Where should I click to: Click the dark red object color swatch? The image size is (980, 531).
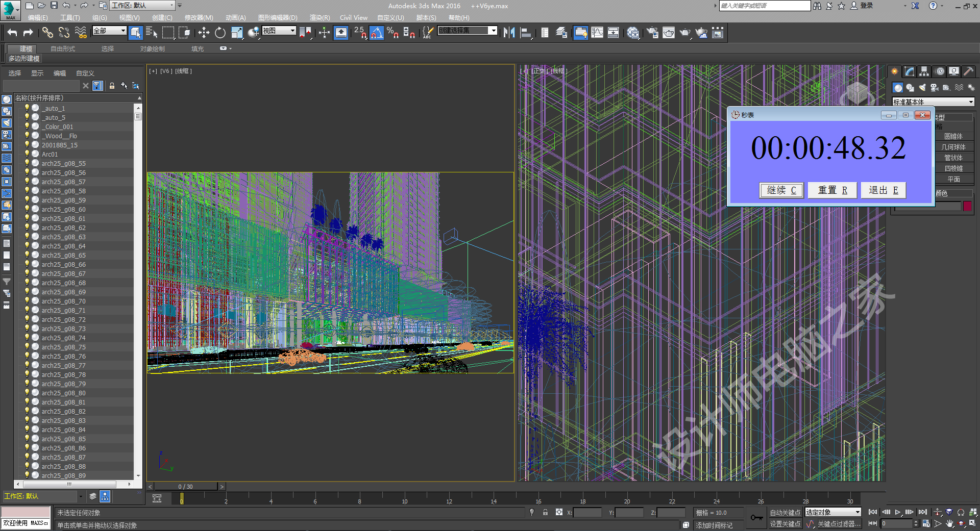coord(967,206)
